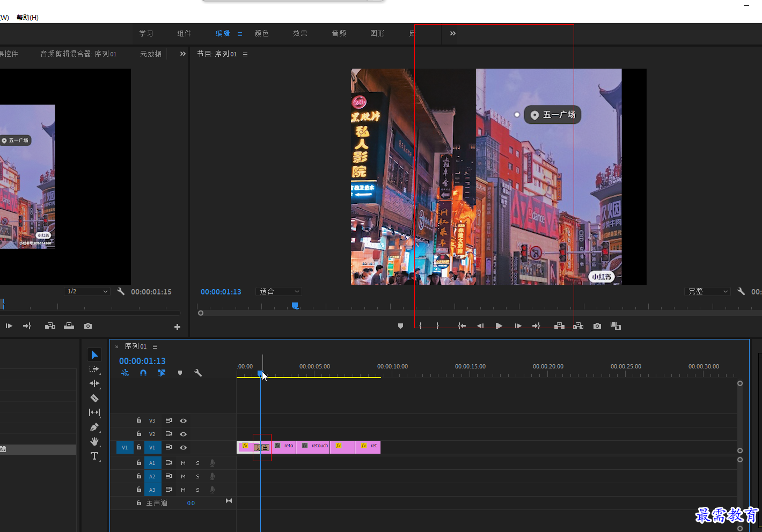Open the 音频剪辑混合器 tab
This screenshot has height=532, width=762.
point(78,54)
